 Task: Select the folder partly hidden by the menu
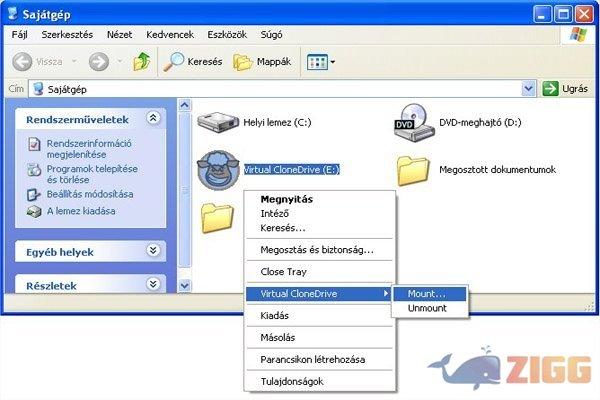click(217, 218)
